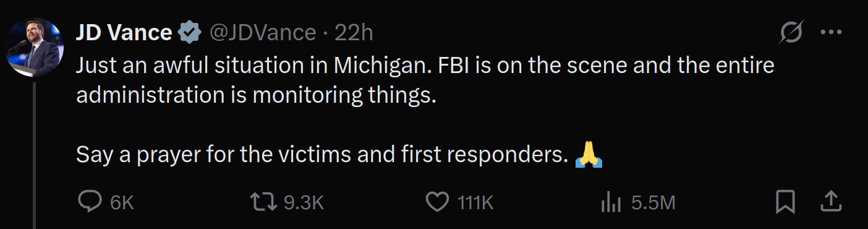Bookmark this JD Vance post

pyautogui.click(x=785, y=202)
